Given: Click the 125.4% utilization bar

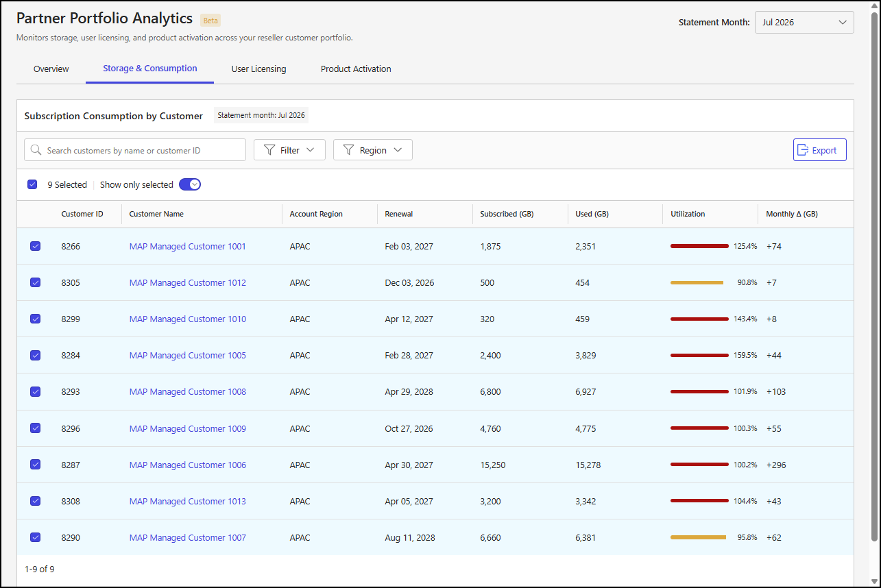Looking at the screenshot, I should [699, 246].
